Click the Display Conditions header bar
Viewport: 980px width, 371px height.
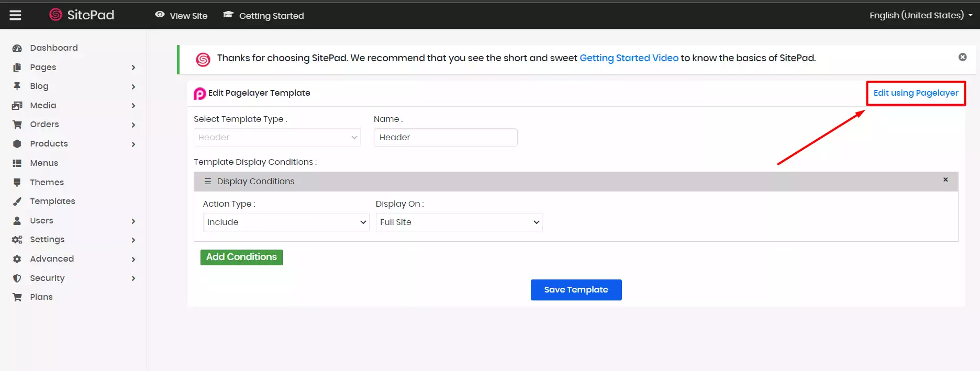point(576,182)
